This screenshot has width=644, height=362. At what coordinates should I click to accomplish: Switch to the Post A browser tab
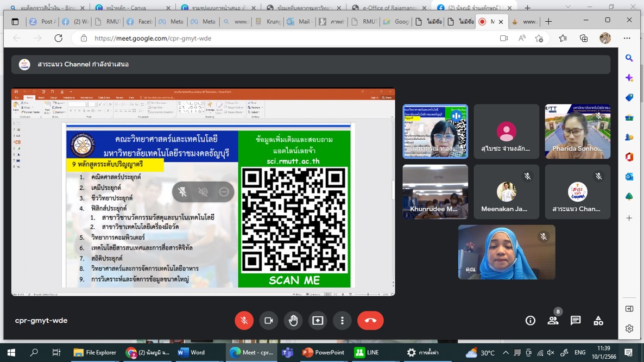(x=43, y=22)
